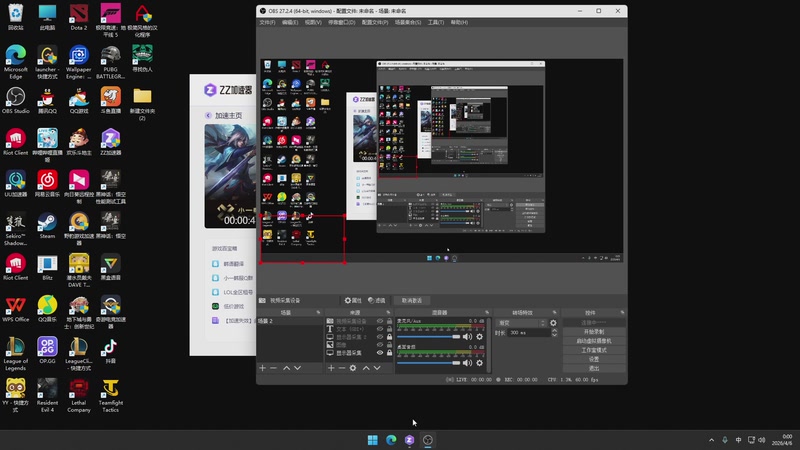Move scene down in Scenes panel
This screenshot has width=800, height=450.
[x=297, y=368]
